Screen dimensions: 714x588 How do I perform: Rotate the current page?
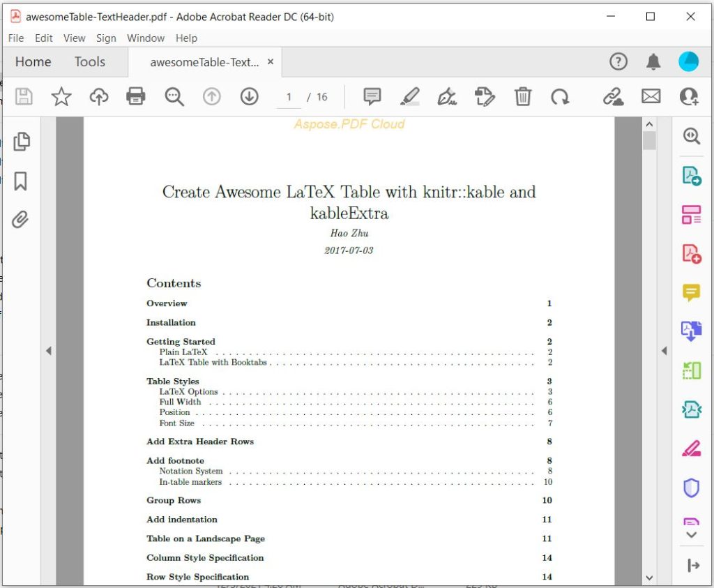561,97
